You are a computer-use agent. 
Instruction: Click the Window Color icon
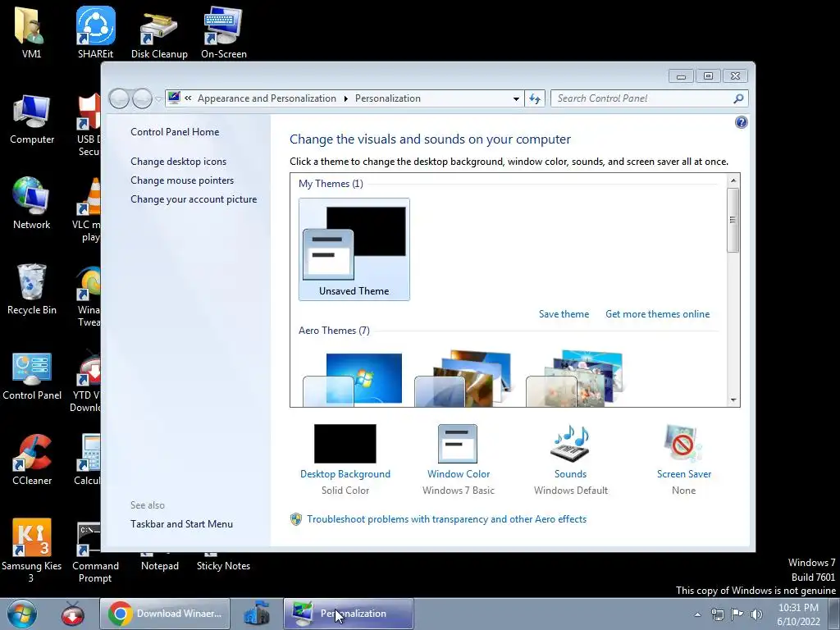[x=458, y=444]
